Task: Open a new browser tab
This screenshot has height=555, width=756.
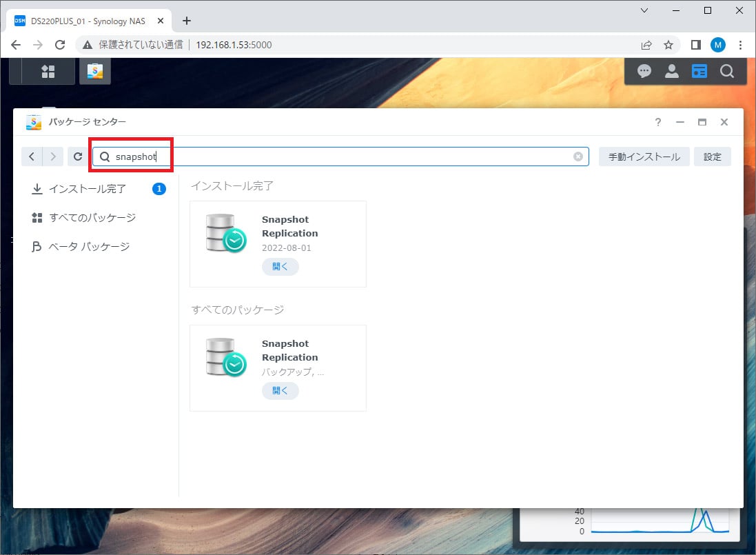Action: [187, 21]
